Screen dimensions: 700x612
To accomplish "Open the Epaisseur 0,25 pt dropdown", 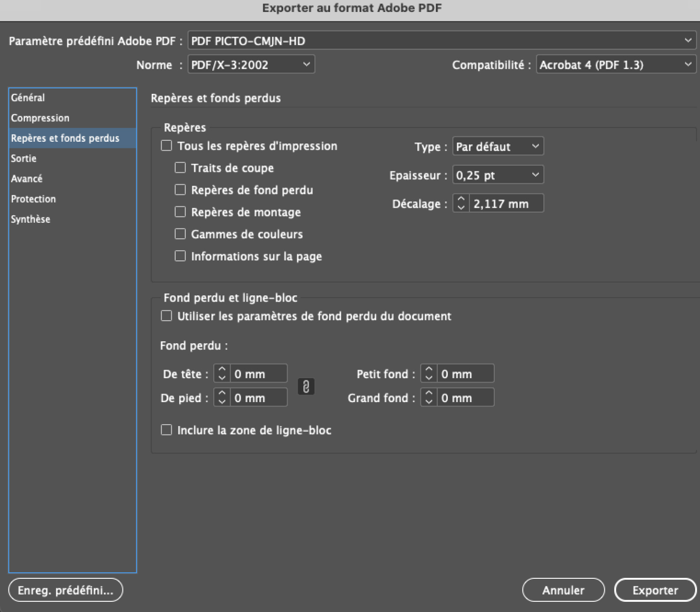I will (x=498, y=175).
